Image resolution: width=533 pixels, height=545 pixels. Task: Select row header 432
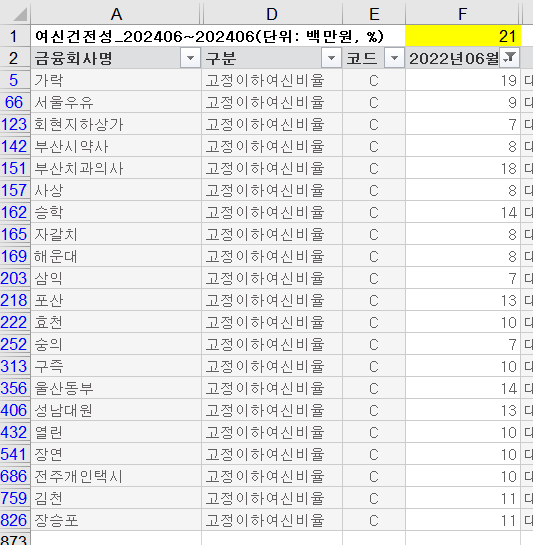pyautogui.click(x=15, y=432)
